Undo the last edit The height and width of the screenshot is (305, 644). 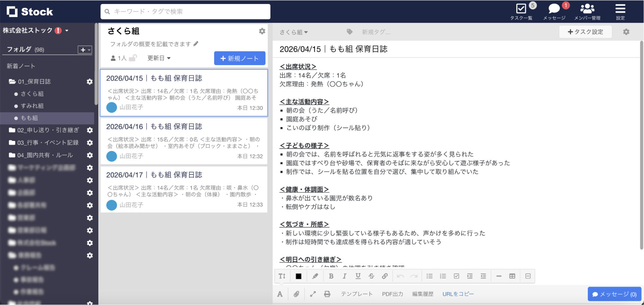[400, 276]
